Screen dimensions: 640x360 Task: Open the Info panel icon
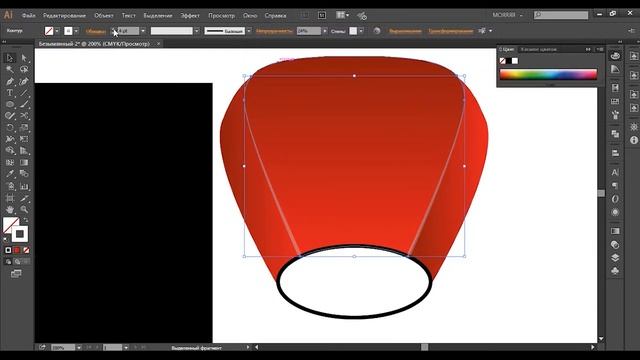[x=633, y=140]
